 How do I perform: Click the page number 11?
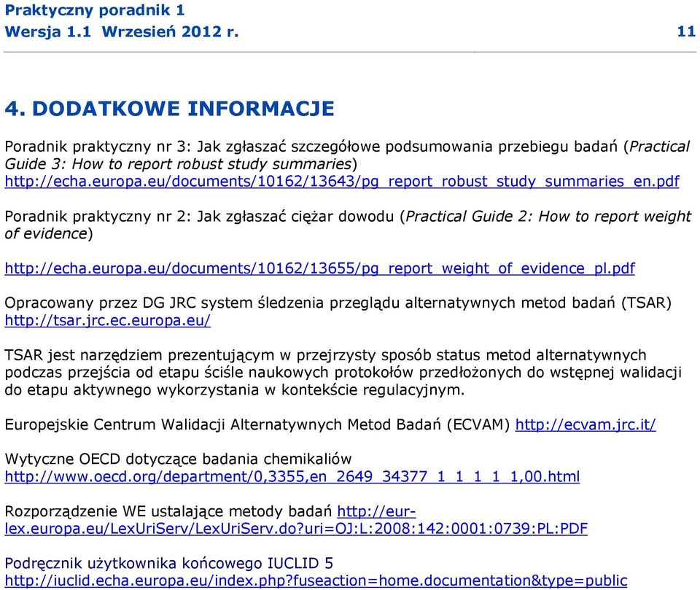686,31
